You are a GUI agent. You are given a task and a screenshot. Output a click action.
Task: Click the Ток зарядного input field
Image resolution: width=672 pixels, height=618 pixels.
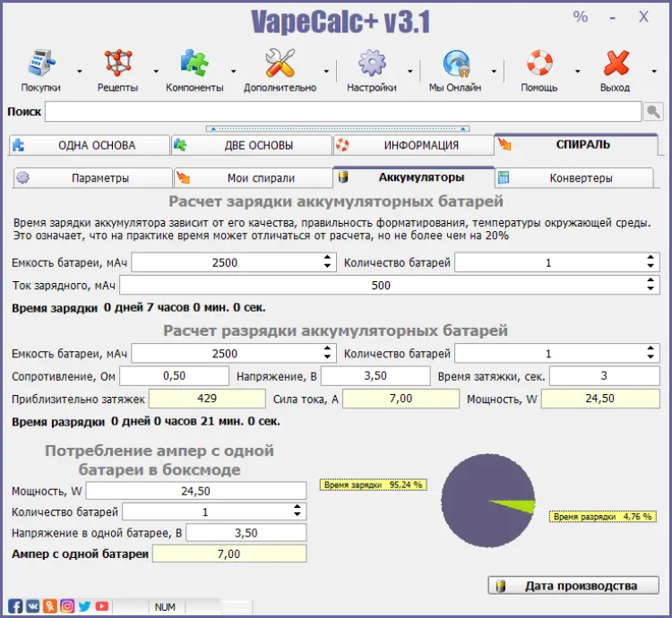click(381, 285)
